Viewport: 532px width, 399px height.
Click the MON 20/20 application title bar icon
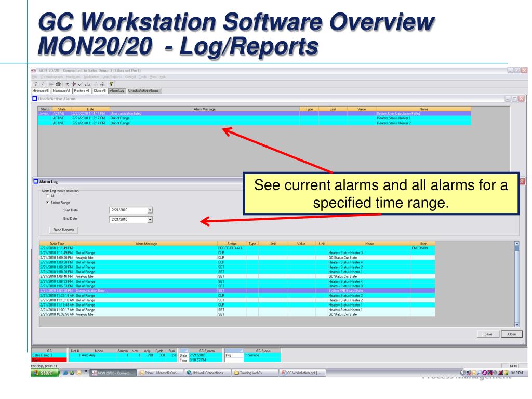pyautogui.click(x=34, y=70)
